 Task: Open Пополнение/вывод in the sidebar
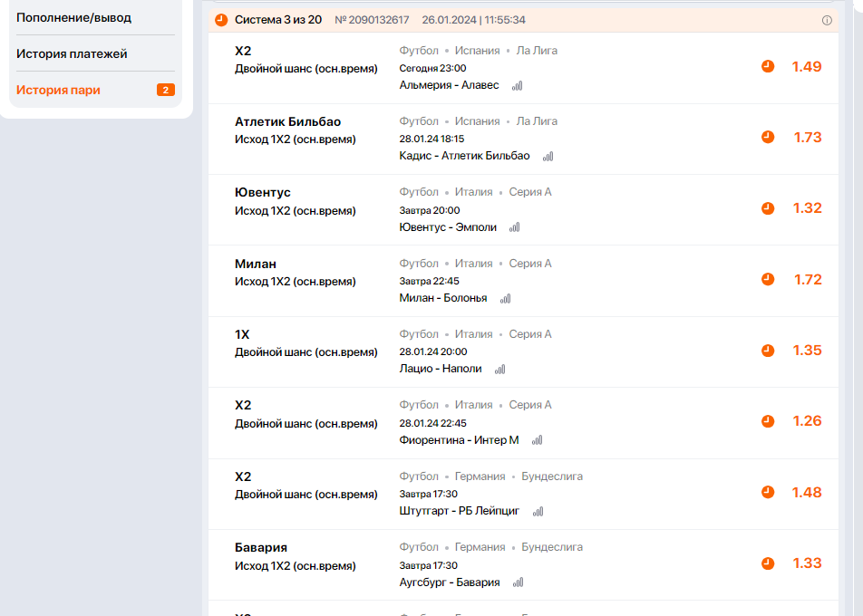point(73,17)
